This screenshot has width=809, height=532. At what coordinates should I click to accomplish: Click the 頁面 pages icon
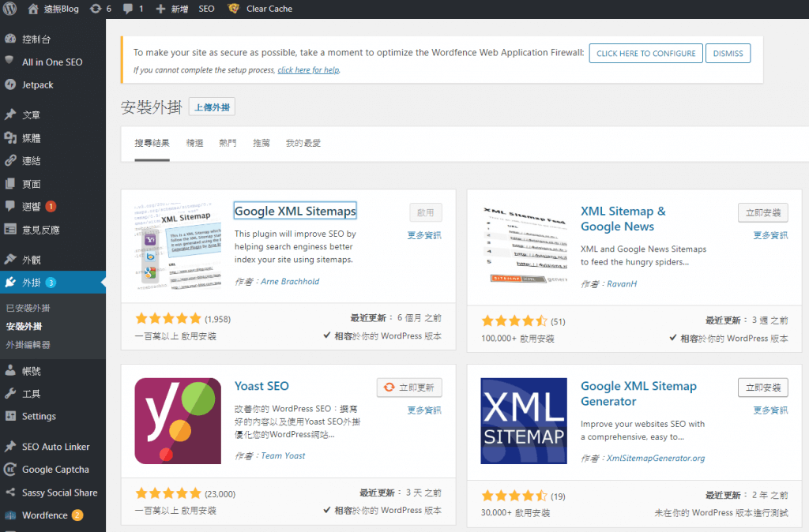(x=10, y=184)
